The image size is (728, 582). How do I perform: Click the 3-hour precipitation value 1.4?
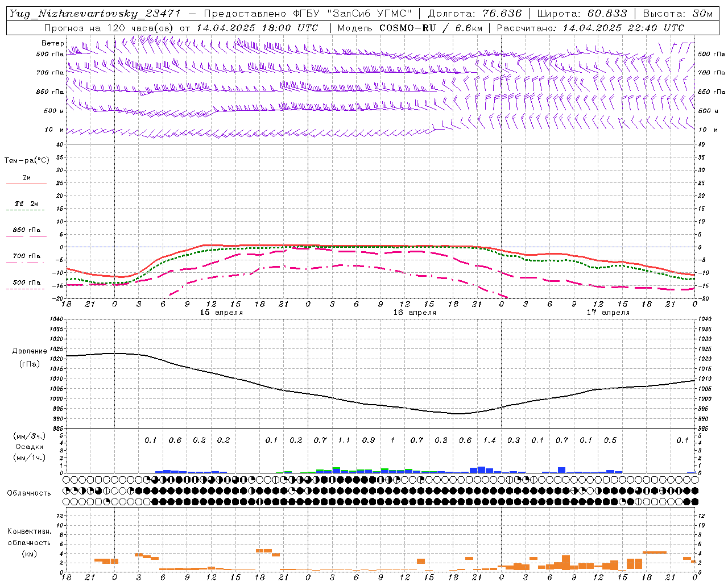tap(490, 440)
